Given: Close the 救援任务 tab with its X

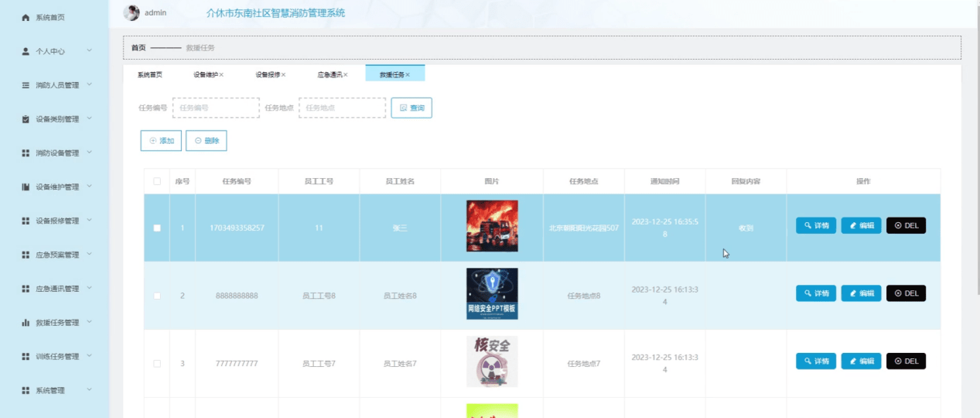Looking at the screenshot, I should [x=407, y=75].
